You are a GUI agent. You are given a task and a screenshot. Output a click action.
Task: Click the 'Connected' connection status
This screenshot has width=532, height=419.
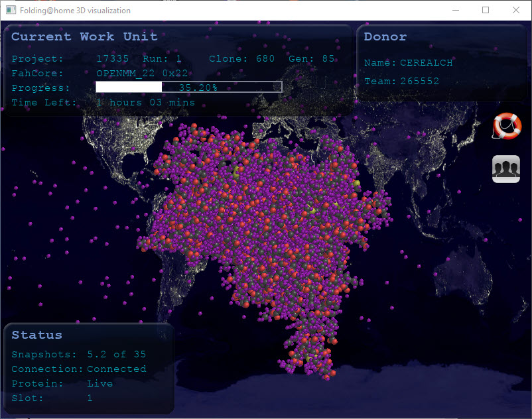(116, 369)
